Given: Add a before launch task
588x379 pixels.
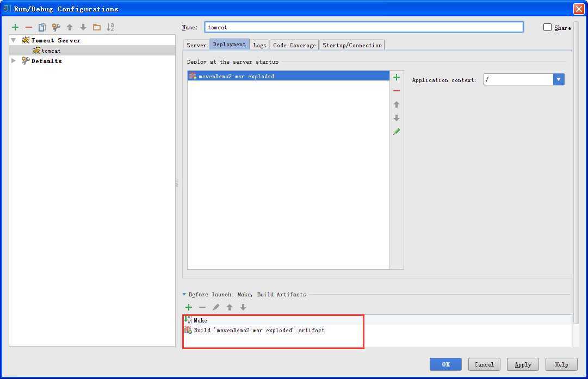Looking at the screenshot, I should click(189, 307).
